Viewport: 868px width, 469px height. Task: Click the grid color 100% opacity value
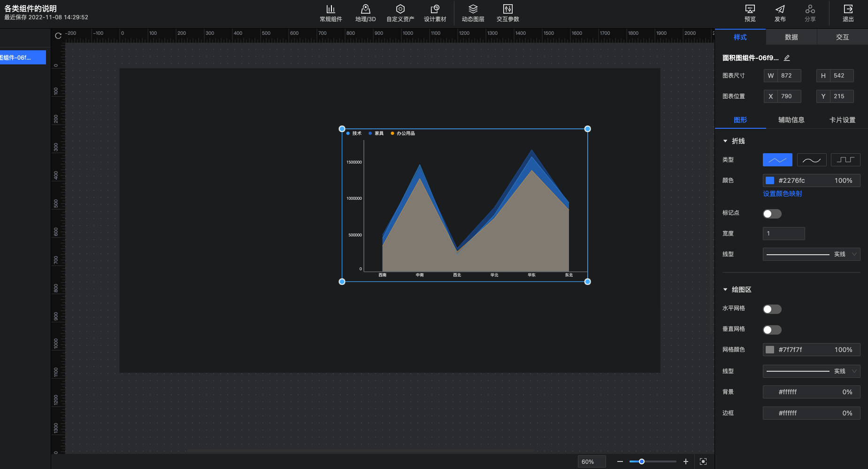[843, 350]
